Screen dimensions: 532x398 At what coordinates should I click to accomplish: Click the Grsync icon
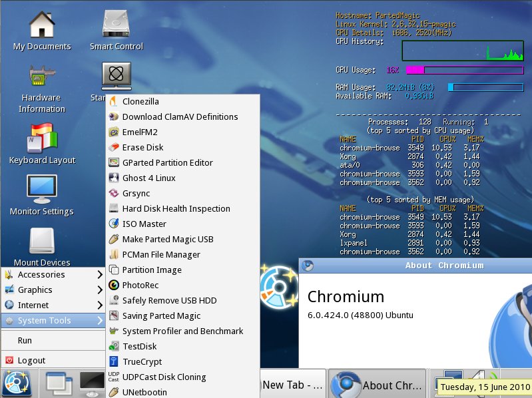coord(114,193)
